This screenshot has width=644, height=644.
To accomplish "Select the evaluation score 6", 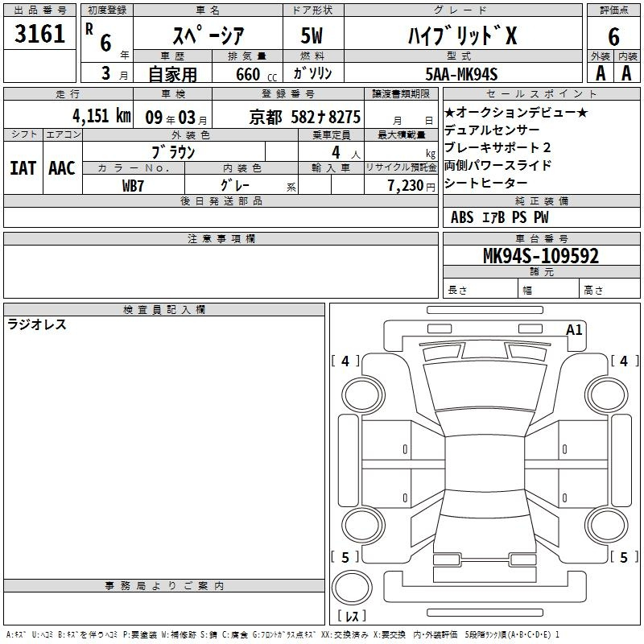I will pyautogui.click(x=613, y=37).
